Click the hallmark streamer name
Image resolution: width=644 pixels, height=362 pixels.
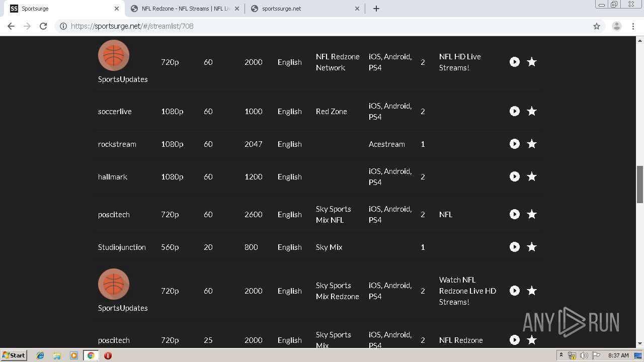[113, 177]
